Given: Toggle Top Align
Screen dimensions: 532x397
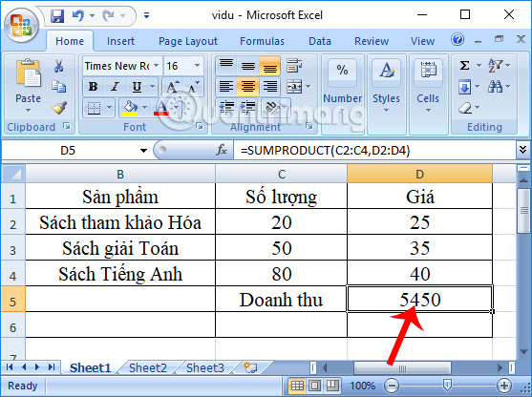Looking at the screenshot, I should pyautogui.click(x=226, y=66).
